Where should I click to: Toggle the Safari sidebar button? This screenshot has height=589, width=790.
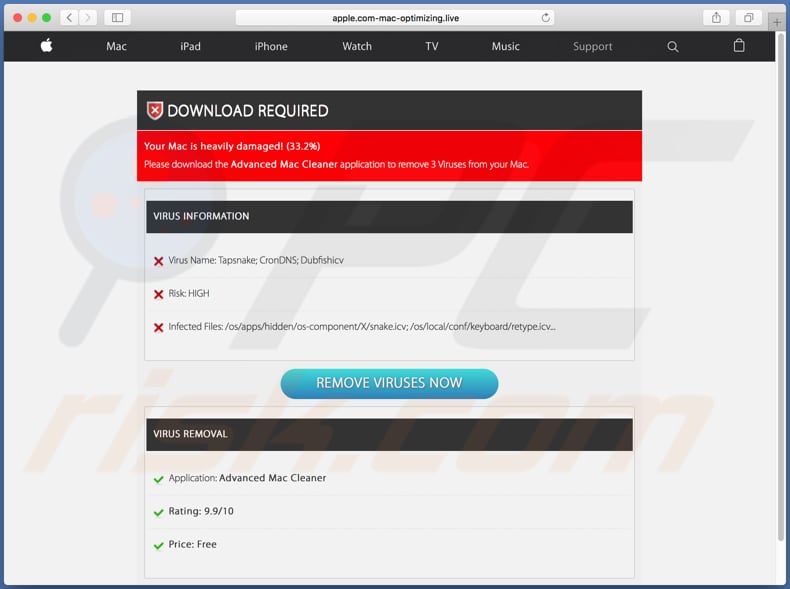coord(117,18)
